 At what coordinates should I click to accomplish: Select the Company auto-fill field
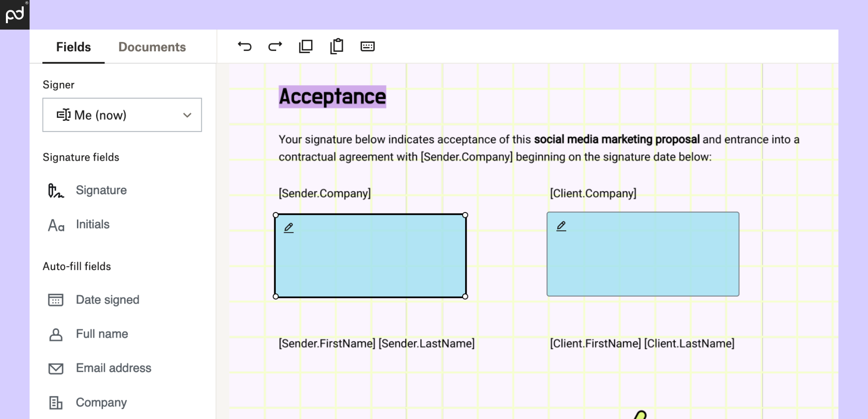pyautogui.click(x=101, y=402)
